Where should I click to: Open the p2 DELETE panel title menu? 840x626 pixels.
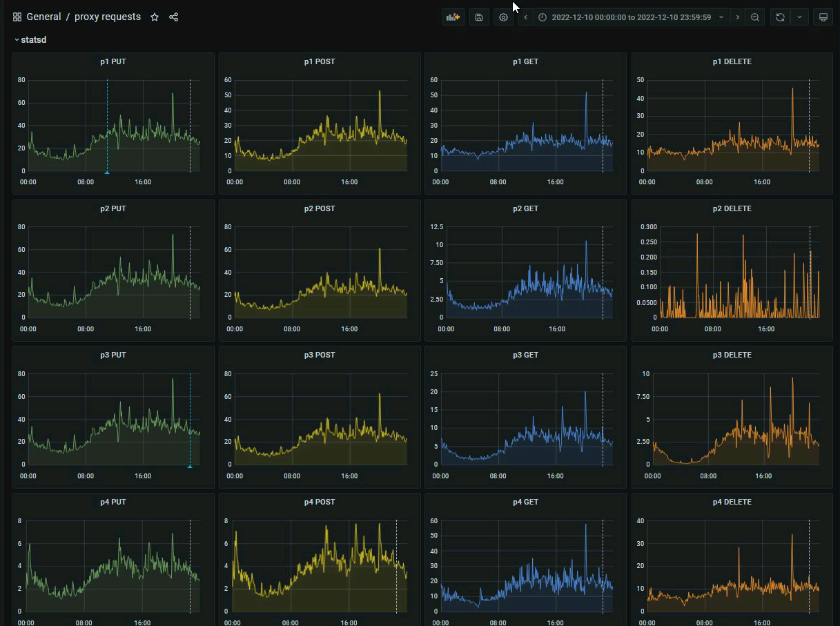[732, 208]
